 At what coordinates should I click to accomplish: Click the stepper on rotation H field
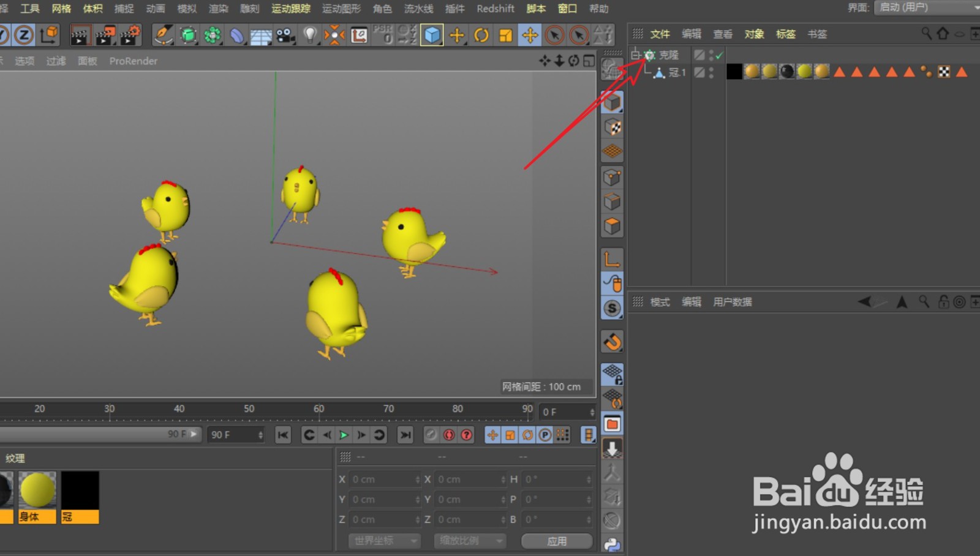589,479
